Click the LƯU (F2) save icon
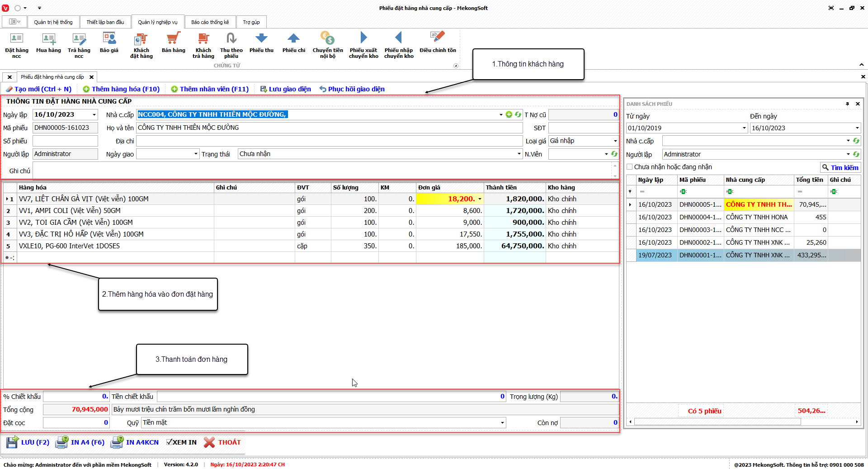868x469 pixels. tap(12, 442)
